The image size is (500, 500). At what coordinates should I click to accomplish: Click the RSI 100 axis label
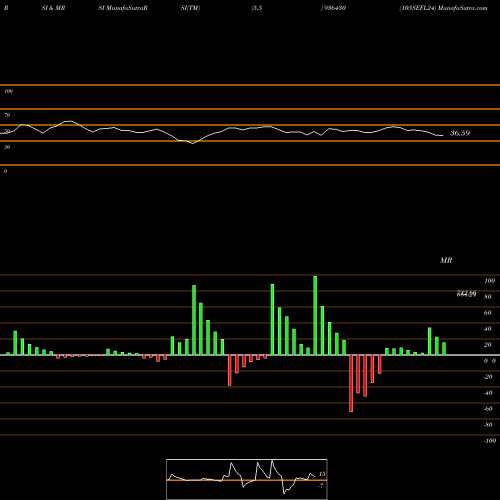[x=8, y=91]
